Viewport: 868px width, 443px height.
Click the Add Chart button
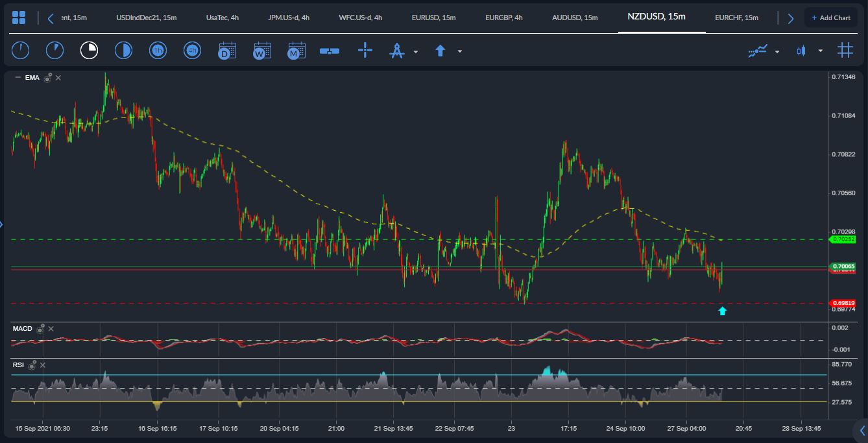coord(831,18)
